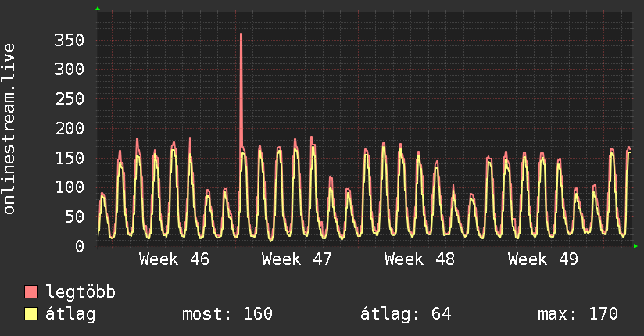Click the 200 y-axis label
This screenshot has width=644, height=336.
(x=70, y=129)
